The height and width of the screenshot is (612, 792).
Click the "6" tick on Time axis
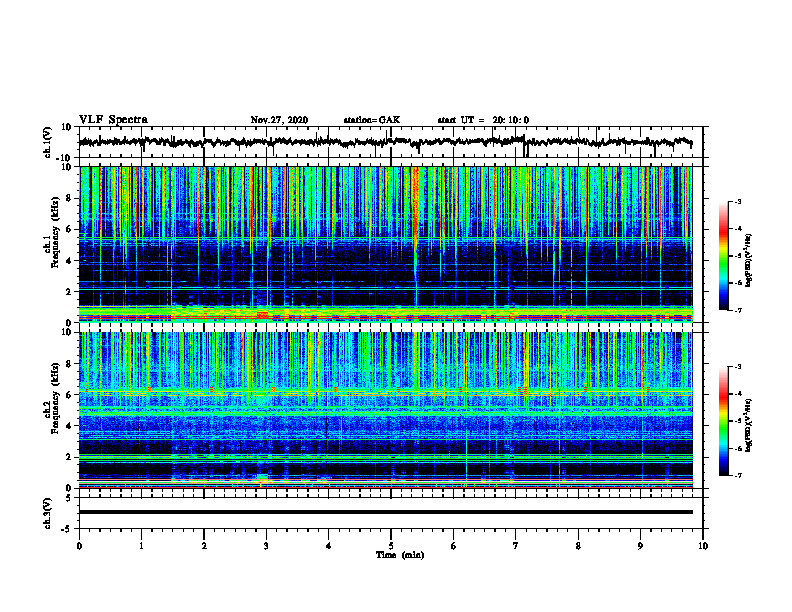tap(453, 546)
